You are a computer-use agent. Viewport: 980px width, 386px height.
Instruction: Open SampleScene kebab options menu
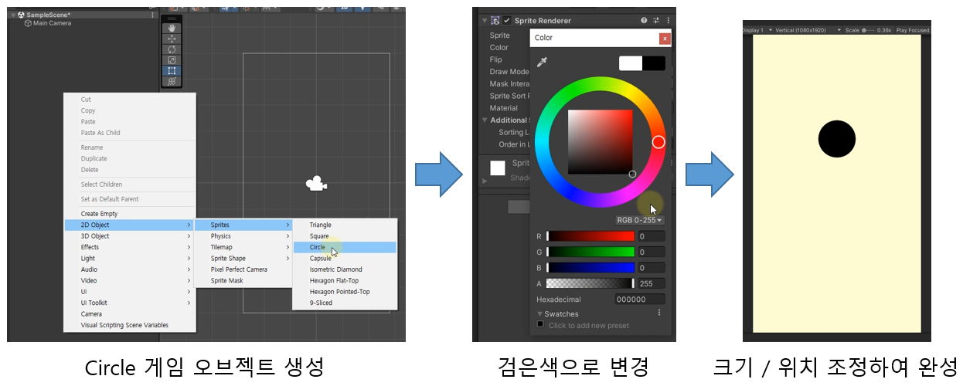pos(152,15)
